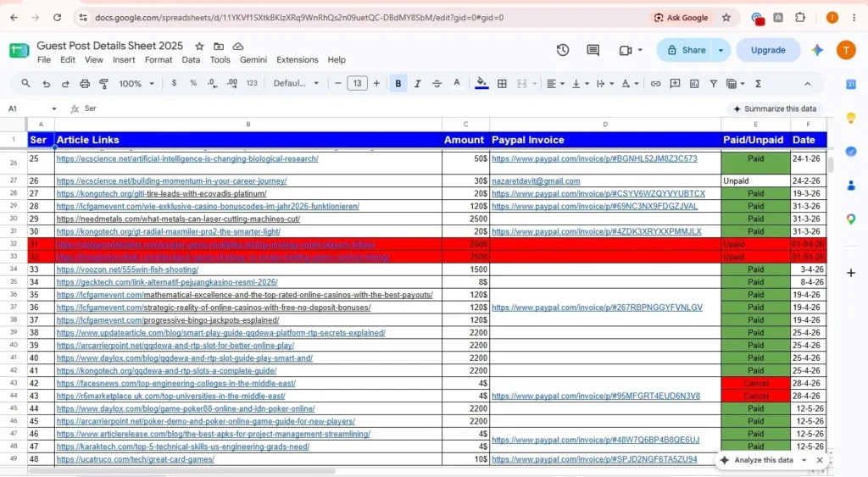Viewport: 868px width, 477px height.
Task: Click the move to folder icon
Action: point(219,47)
